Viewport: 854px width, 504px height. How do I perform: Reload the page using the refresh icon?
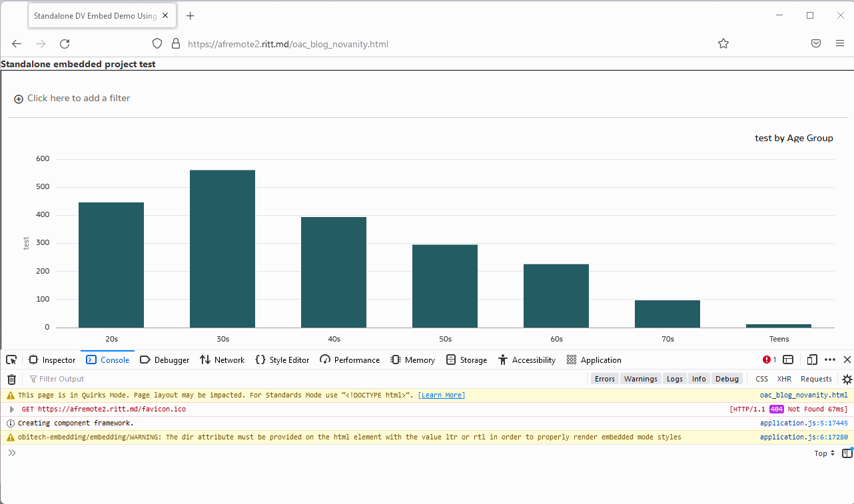(x=65, y=44)
